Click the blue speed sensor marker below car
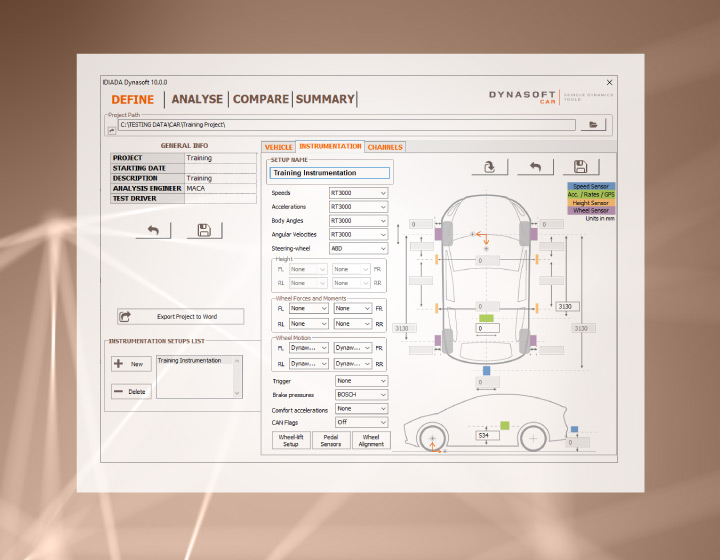Viewport: 720px width, 560px height. point(487,370)
